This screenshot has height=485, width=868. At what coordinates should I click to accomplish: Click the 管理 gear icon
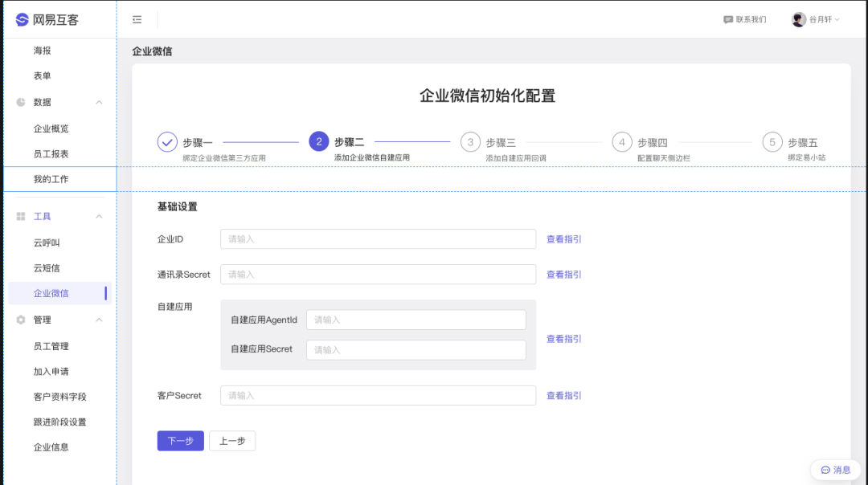click(x=21, y=320)
